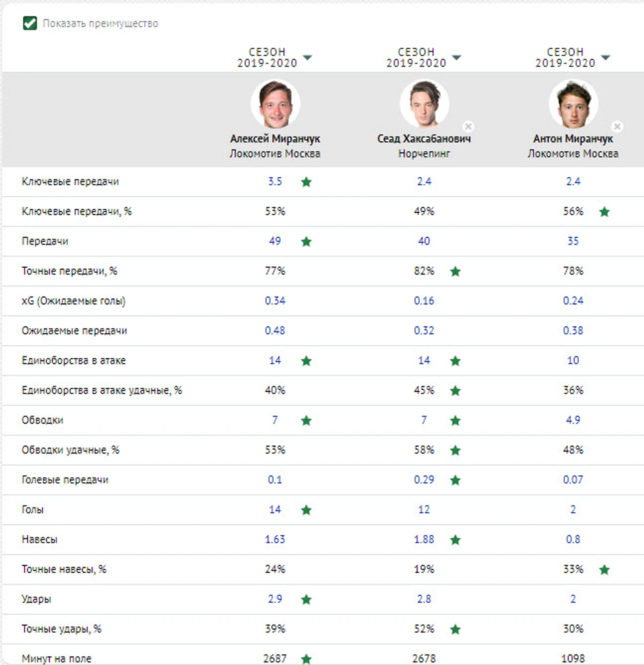Viewport: 644px width, 665px height.
Task: Open season dropdown for Алексей Миранчук
Action: pos(307,58)
